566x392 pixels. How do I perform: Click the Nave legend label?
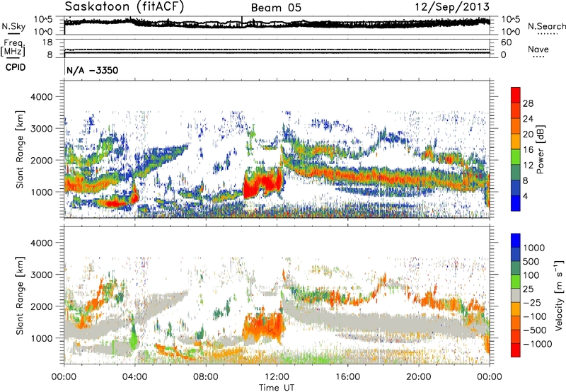(x=538, y=49)
